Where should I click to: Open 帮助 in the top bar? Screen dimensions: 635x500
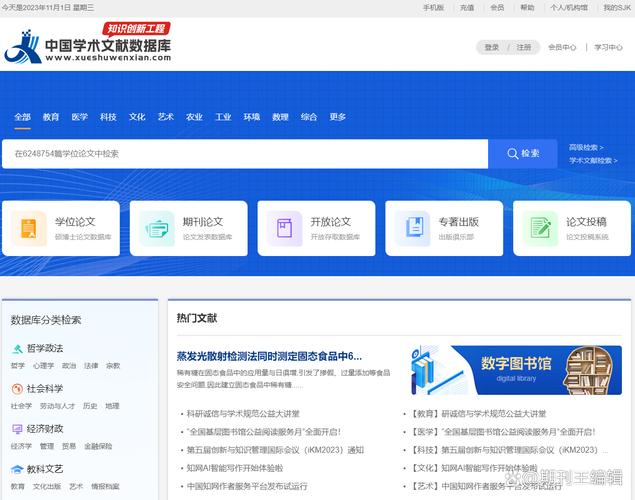coord(527,8)
